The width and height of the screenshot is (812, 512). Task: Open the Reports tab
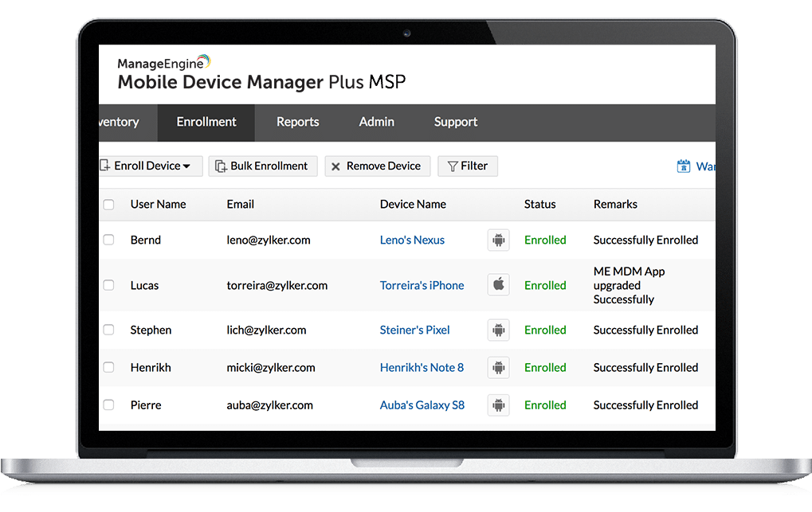coord(298,122)
